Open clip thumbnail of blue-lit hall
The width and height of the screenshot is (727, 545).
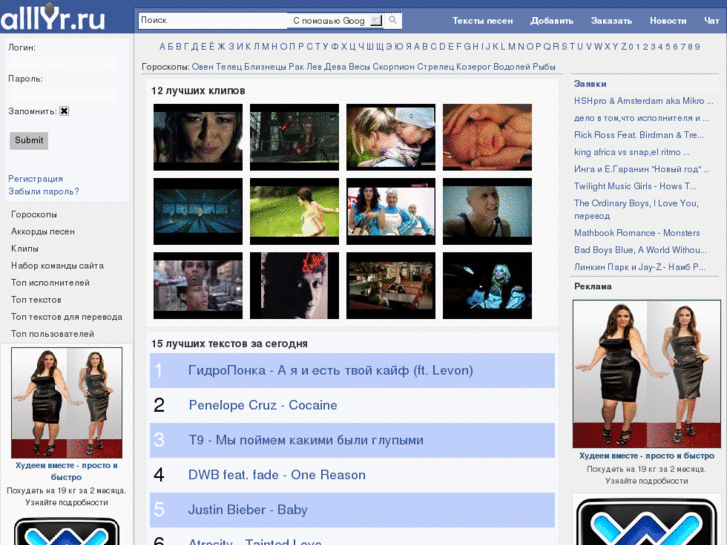[198, 212]
